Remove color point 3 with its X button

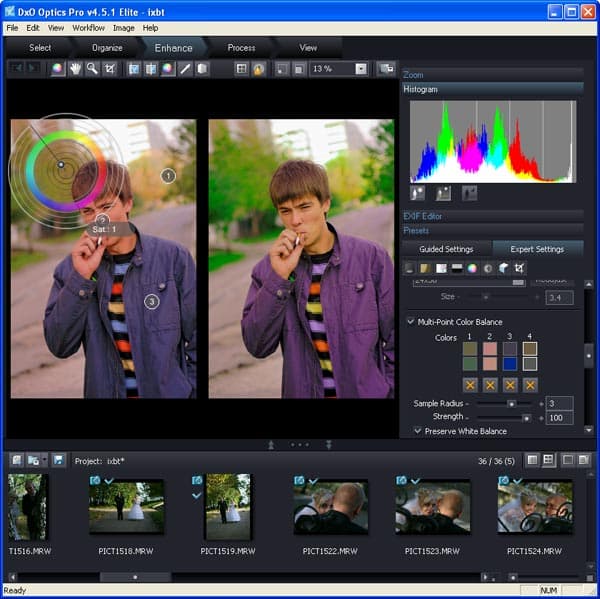pyautogui.click(x=510, y=385)
